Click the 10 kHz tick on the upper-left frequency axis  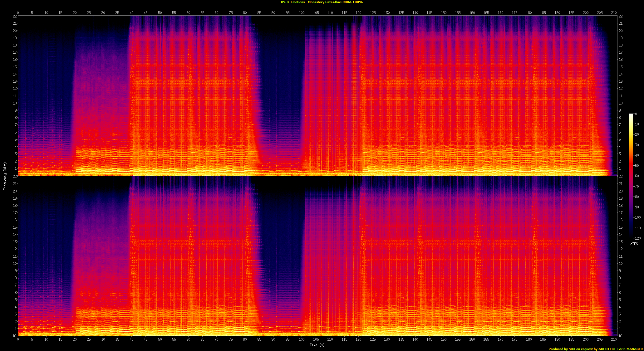tap(15, 103)
